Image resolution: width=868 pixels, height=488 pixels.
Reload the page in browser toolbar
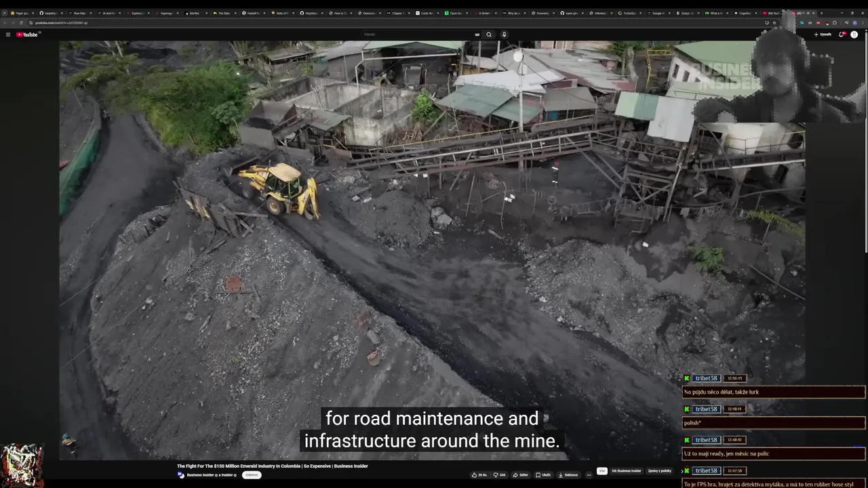coord(21,22)
